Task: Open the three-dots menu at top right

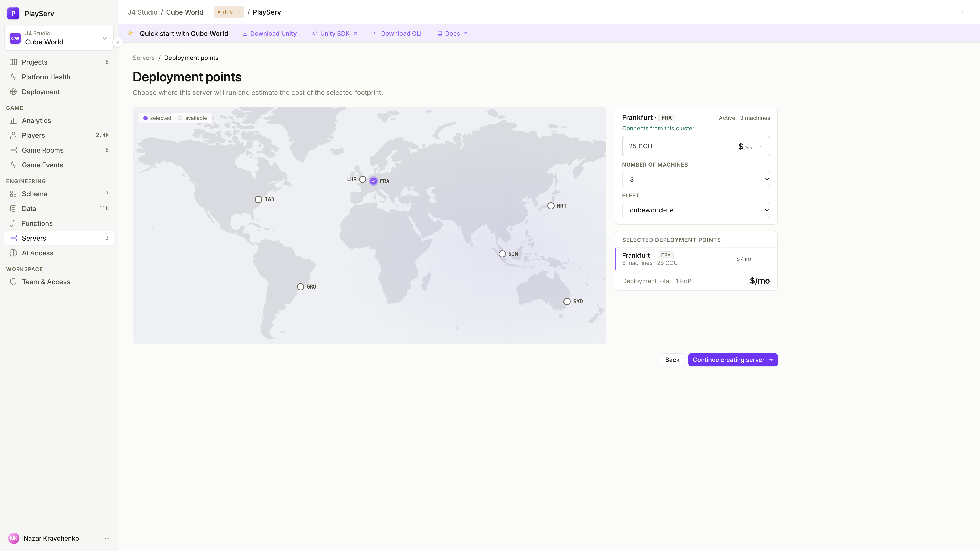Action: (x=964, y=12)
